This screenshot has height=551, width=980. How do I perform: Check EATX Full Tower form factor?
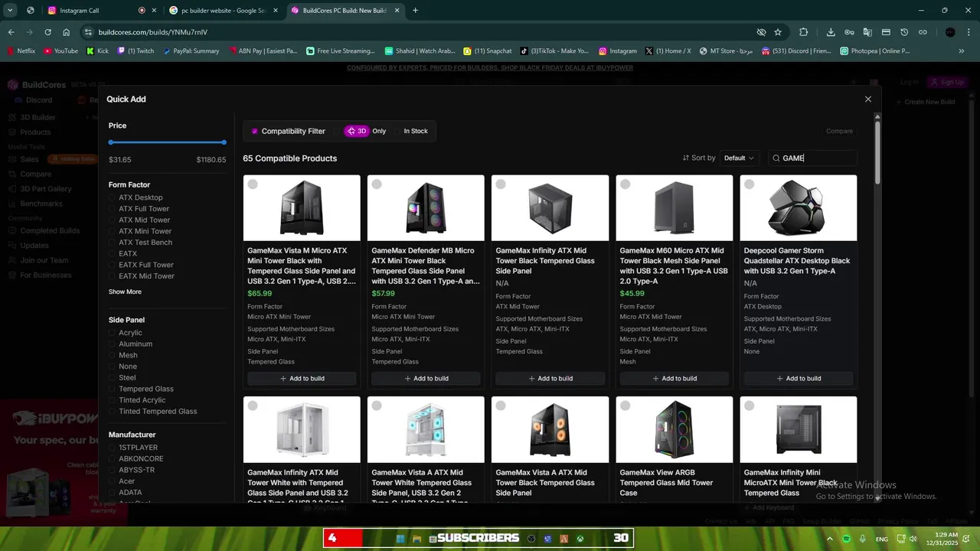coord(113,265)
